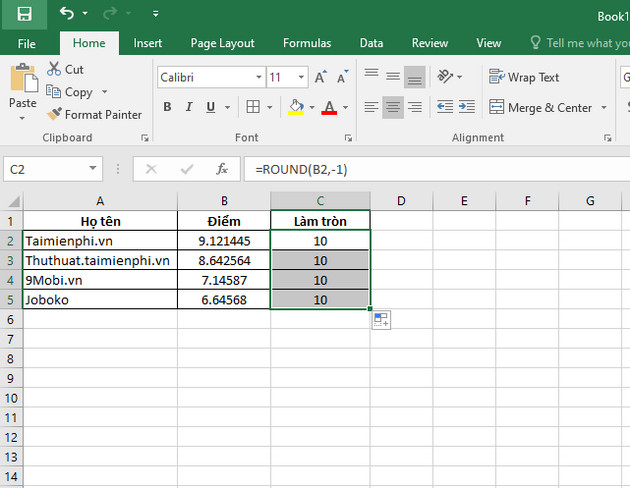Image resolution: width=630 pixels, height=488 pixels.
Task: Customize Quick Access Toolbar dropdown
Action: 155,14
